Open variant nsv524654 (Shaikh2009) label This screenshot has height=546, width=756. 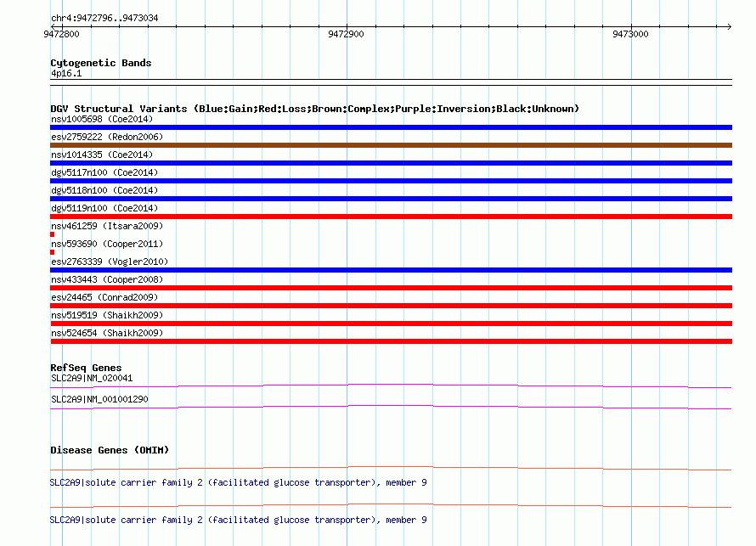(x=107, y=333)
